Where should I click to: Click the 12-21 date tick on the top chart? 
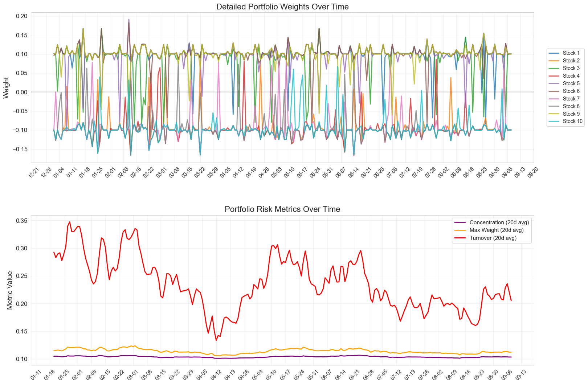click(33, 172)
